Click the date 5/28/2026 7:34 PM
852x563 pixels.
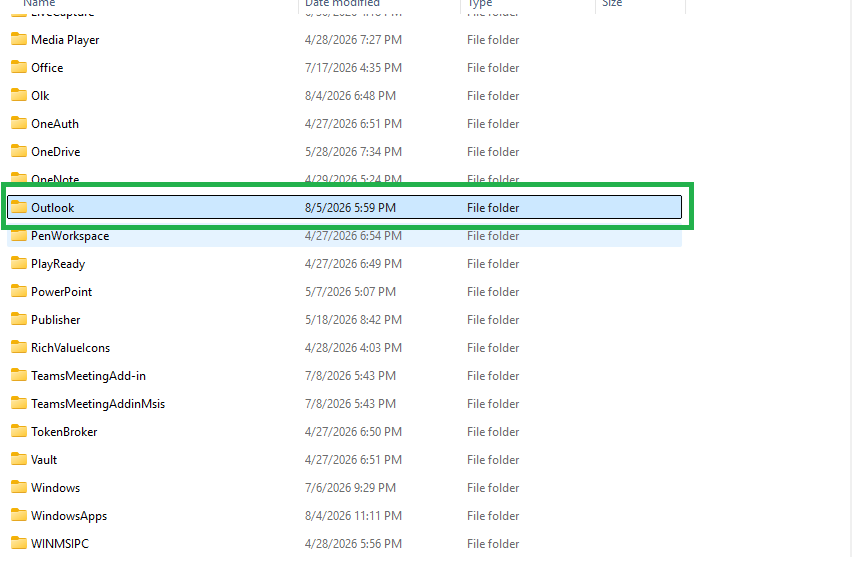pos(353,152)
